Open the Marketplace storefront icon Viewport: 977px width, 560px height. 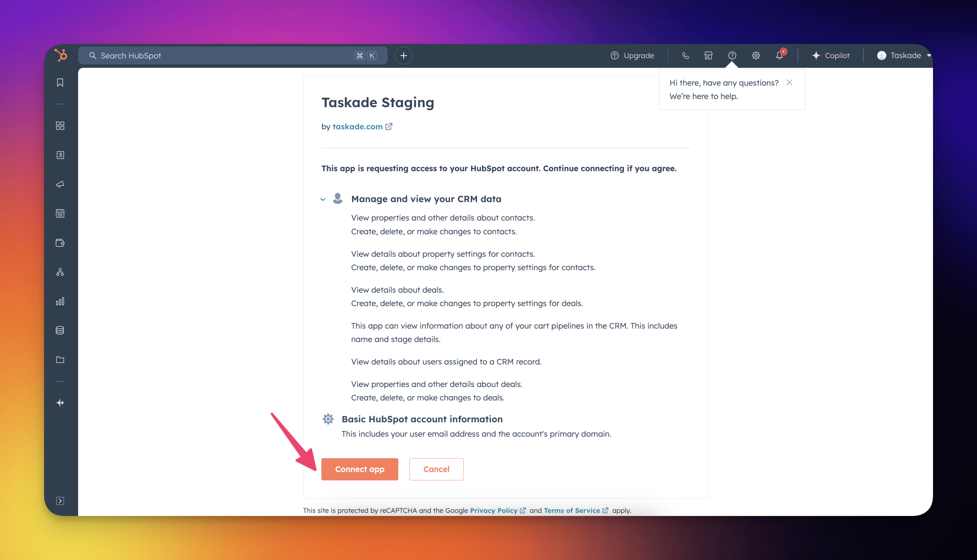click(708, 55)
